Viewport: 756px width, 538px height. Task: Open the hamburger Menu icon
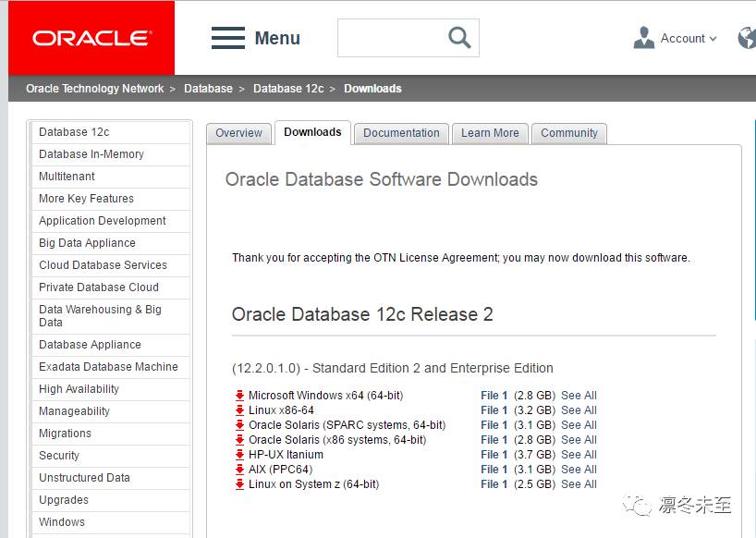tap(228, 38)
